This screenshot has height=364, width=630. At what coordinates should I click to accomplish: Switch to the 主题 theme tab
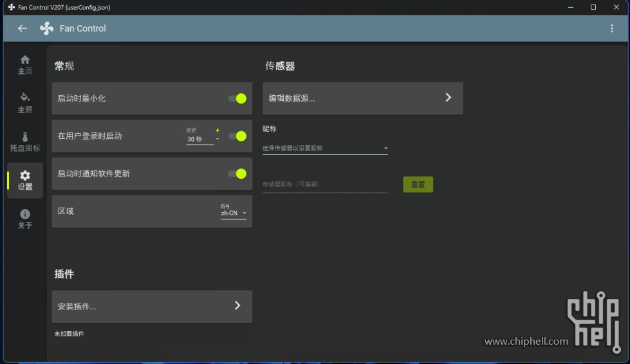click(25, 103)
